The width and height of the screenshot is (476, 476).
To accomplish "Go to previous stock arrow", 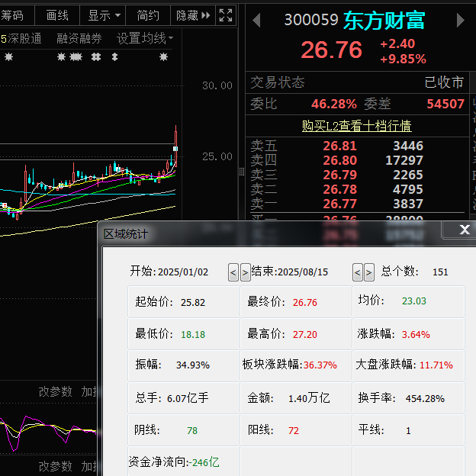I will coord(257,21).
